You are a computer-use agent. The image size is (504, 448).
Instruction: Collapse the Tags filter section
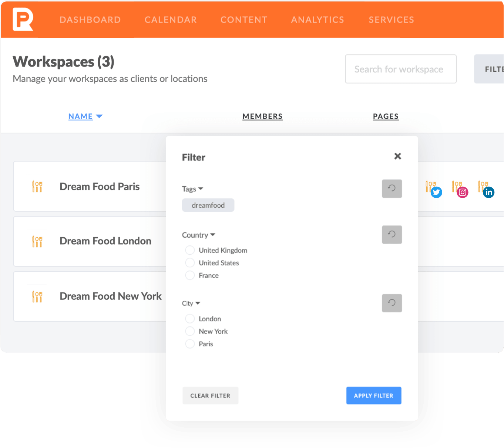(x=201, y=189)
